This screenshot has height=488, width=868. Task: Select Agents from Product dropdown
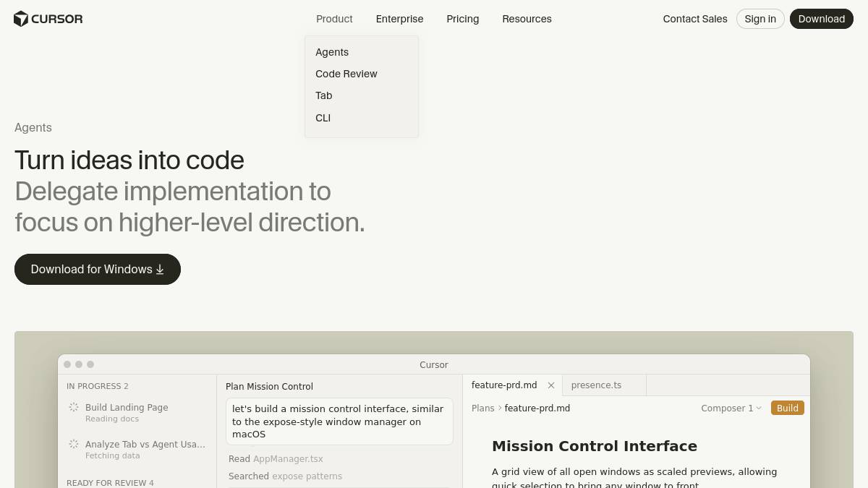[x=332, y=52]
